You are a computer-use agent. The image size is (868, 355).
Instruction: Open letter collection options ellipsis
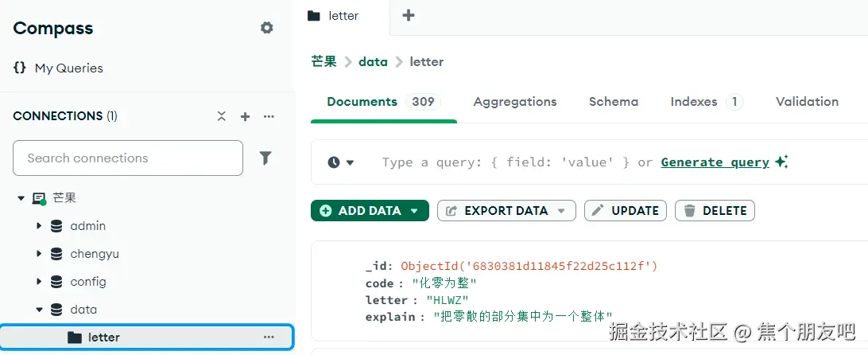(x=269, y=337)
